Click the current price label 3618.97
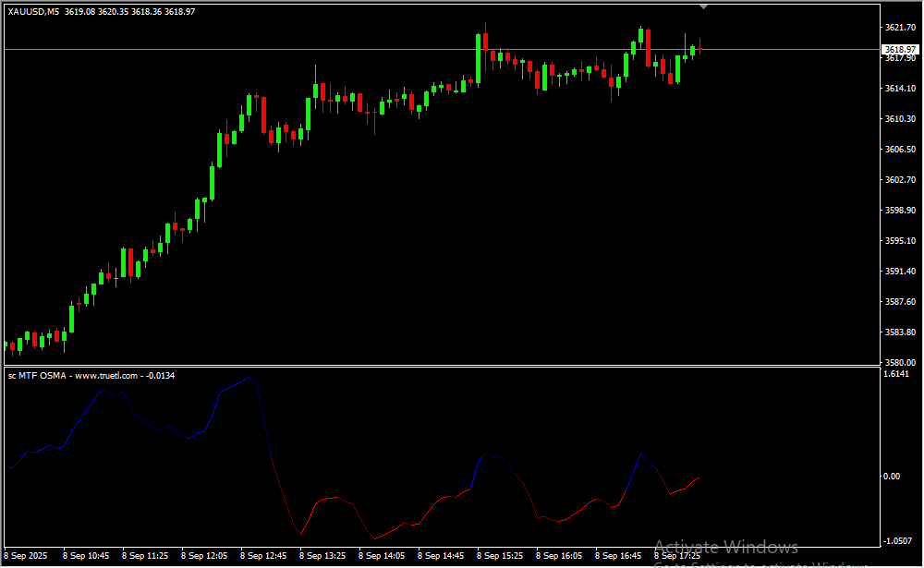 [x=900, y=49]
